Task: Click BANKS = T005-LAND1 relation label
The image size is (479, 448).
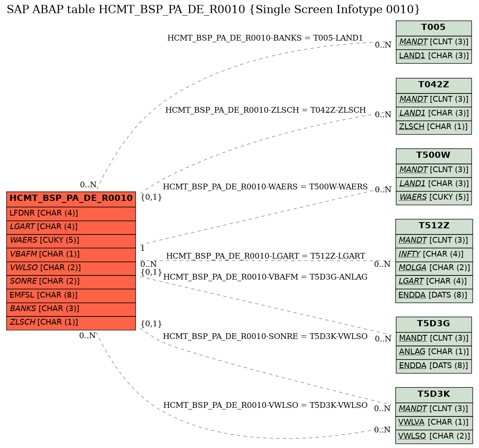Action: (x=265, y=38)
